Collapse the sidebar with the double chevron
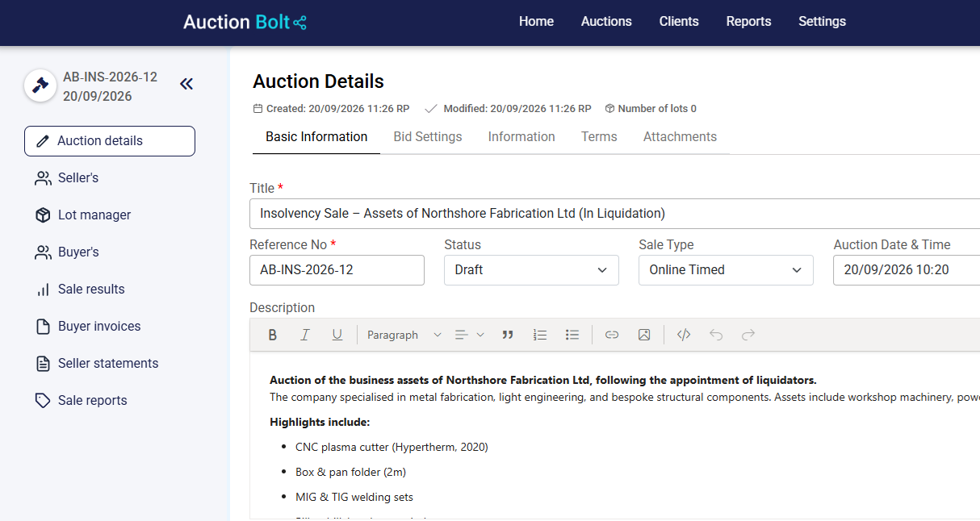The width and height of the screenshot is (980, 521). tap(186, 84)
